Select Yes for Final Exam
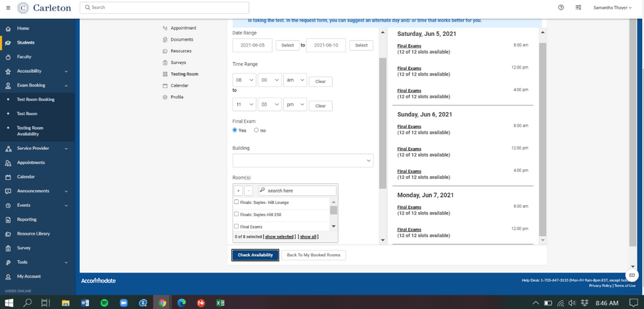The width and height of the screenshot is (644, 309). 235,130
